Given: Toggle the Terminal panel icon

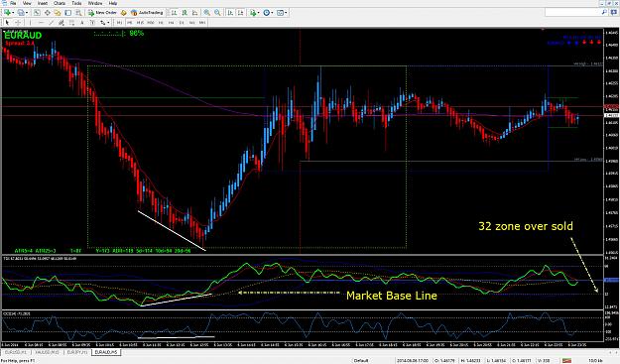Looking at the screenshot, I should coord(68,13).
